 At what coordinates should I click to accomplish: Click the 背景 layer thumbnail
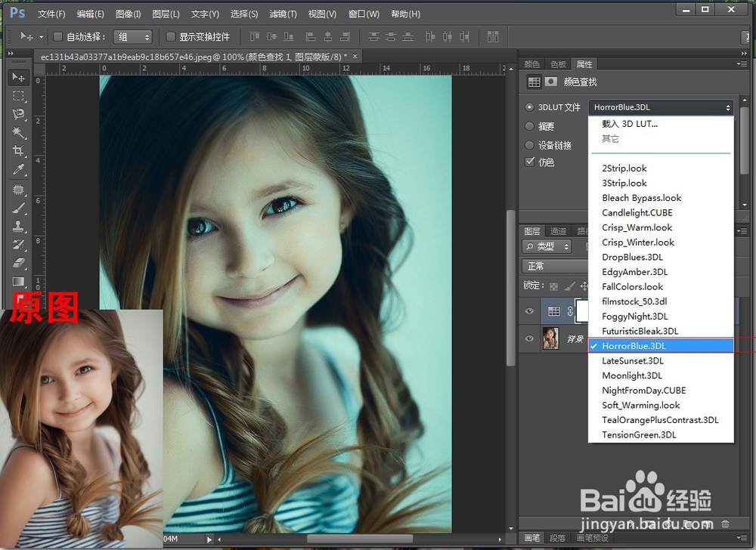click(x=550, y=339)
